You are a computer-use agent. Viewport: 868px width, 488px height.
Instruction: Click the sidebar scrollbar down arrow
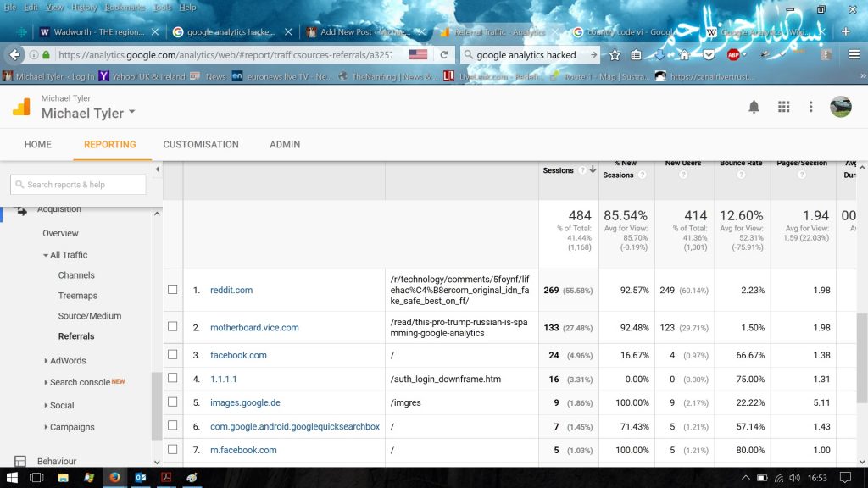point(157,462)
